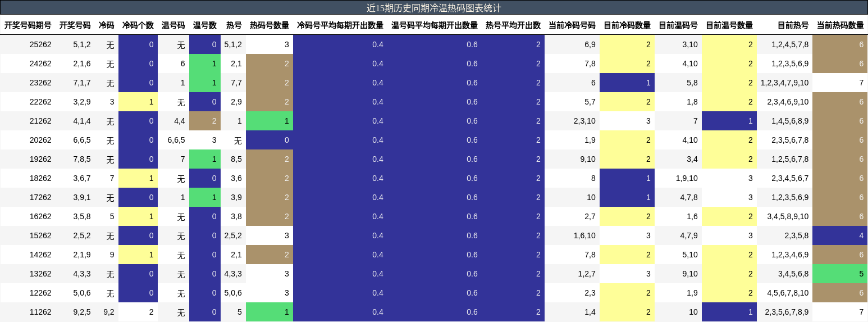Select current hot numbers 1,4,5,6,8,9
Image resolution: width=868 pixels, height=322 pixels.
click(790, 121)
